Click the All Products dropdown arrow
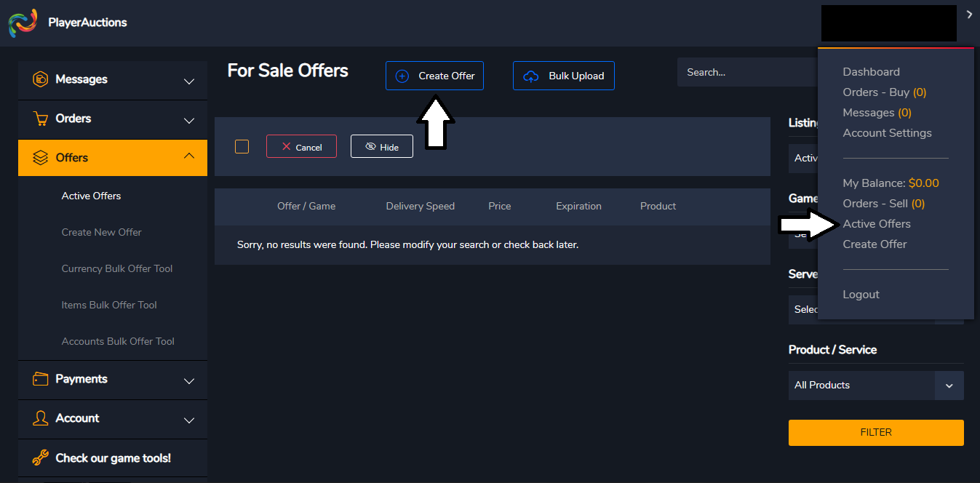 [x=949, y=386]
